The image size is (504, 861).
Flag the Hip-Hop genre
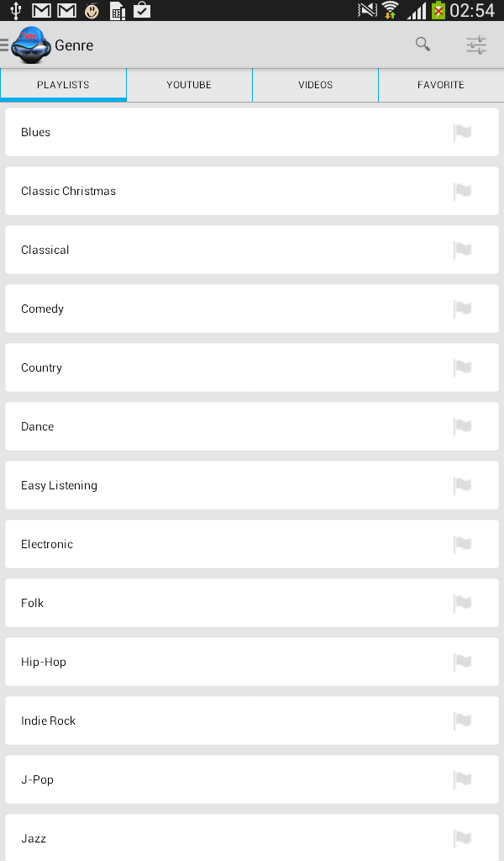tap(462, 663)
